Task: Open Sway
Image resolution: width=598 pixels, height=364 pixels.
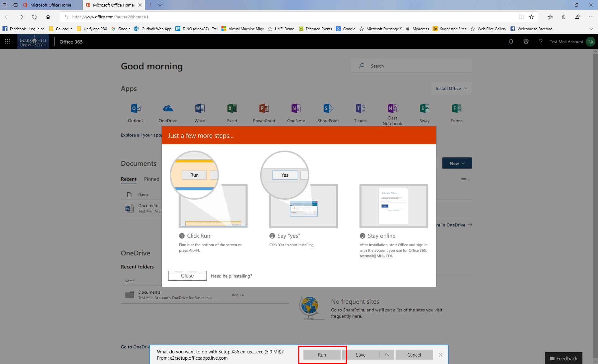Action: tap(424, 113)
